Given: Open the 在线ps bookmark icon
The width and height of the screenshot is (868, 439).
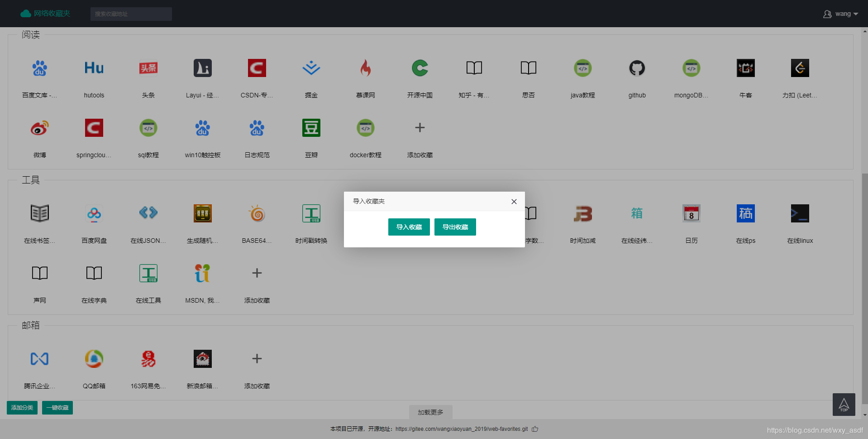Looking at the screenshot, I should point(746,213).
